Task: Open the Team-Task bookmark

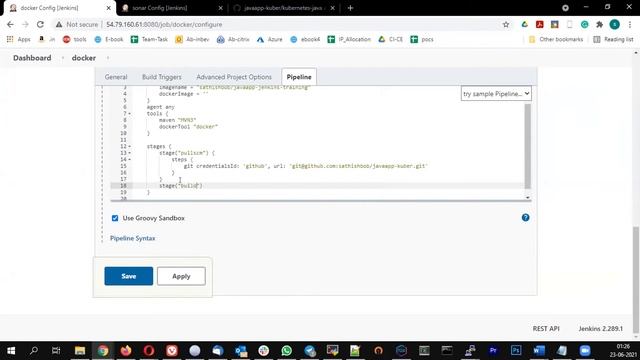Action: 149,39
